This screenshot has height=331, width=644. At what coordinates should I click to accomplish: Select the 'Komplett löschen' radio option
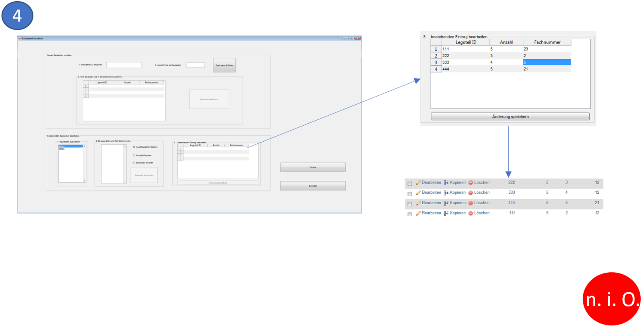134,155
